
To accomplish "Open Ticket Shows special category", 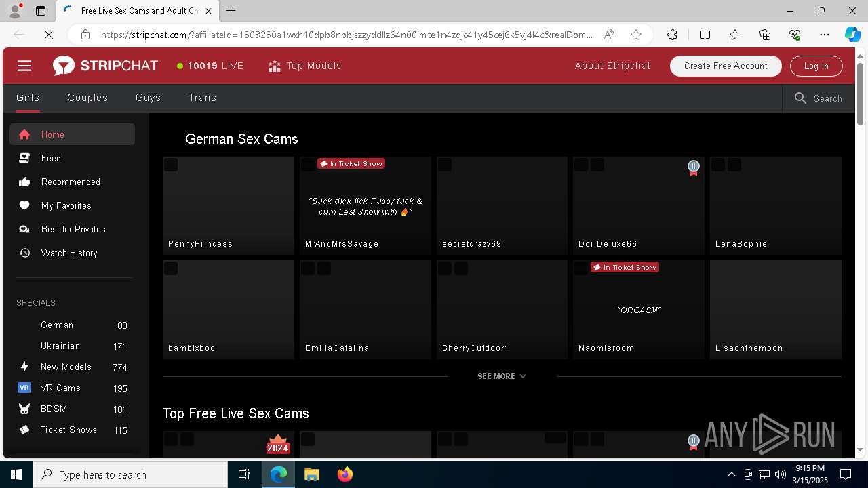I will click(72, 430).
